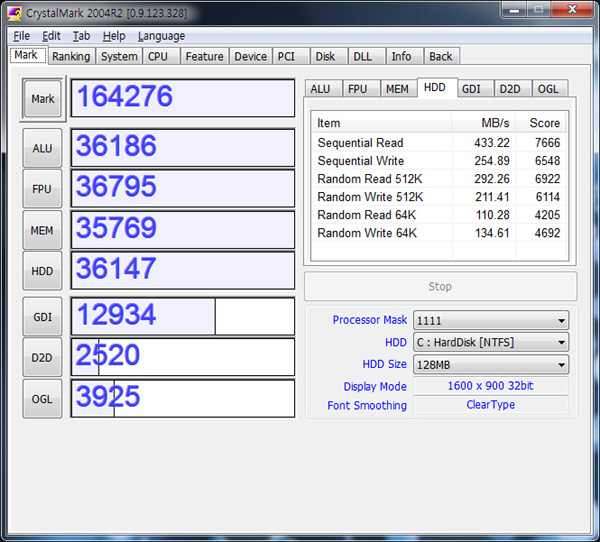600x542 pixels.
Task: Show the ALU results tab
Action: pos(323,89)
